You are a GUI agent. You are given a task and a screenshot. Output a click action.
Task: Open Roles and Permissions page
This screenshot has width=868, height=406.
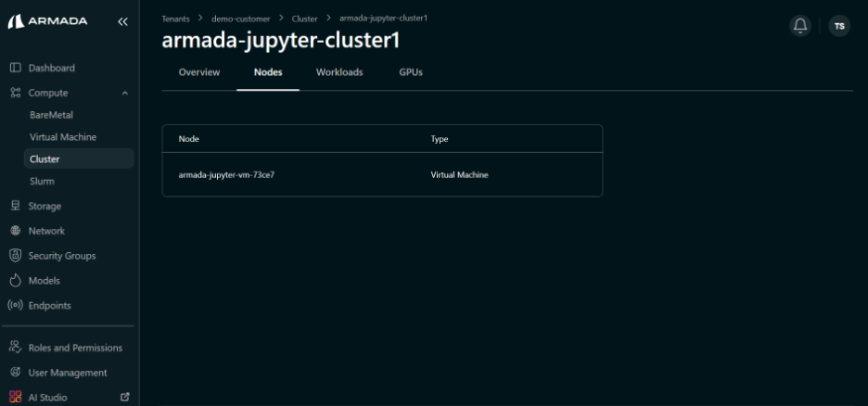[75, 348]
